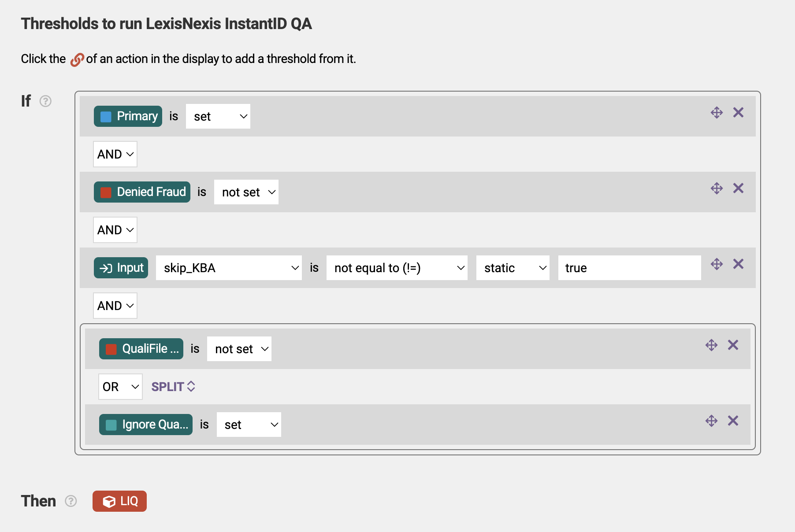Image resolution: width=795 pixels, height=532 pixels.
Task: Open the skip_KBA field dropdown
Action: 229,268
